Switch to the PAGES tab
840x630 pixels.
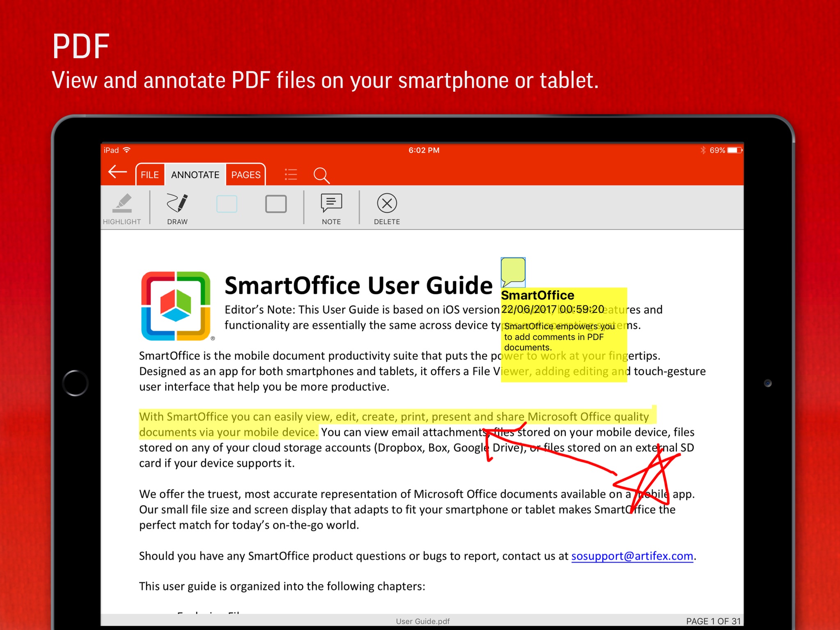pyautogui.click(x=246, y=175)
